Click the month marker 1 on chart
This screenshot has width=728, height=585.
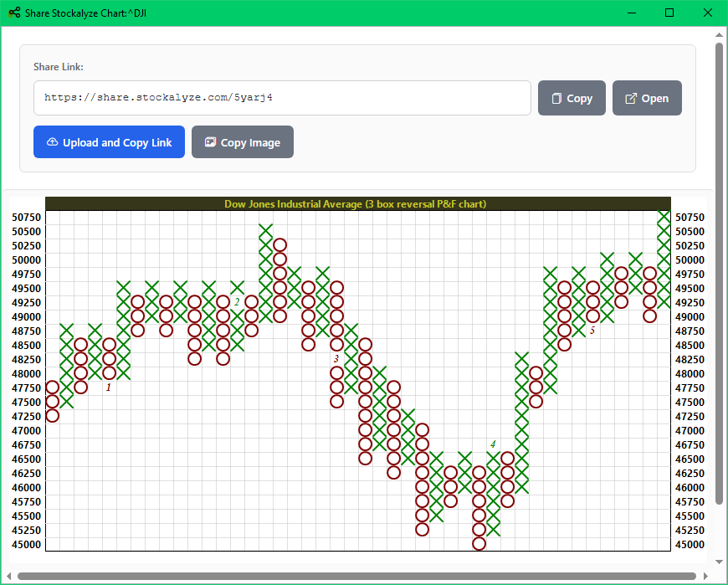[x=109, y=387]
